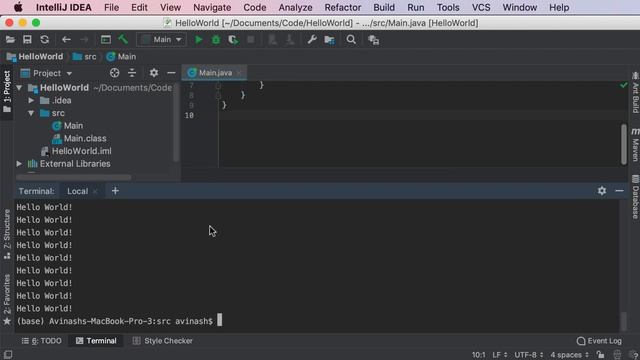This screenshot has height=360, width=640.
Task: Close the Main.java editor tab
Action: tap(239, 73)
